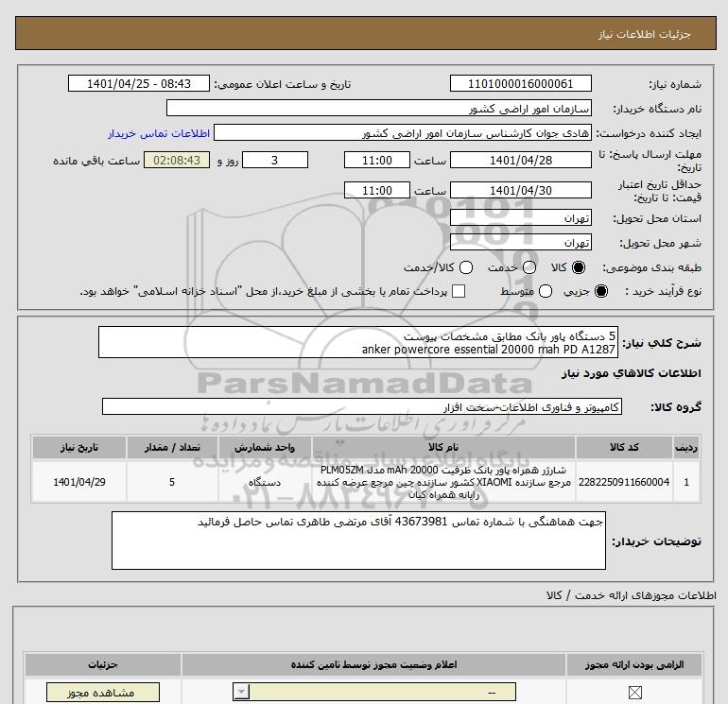Click the quantity cell showing 5
Image resolution: width=728 pixels, height=704 pixels.
172,482
